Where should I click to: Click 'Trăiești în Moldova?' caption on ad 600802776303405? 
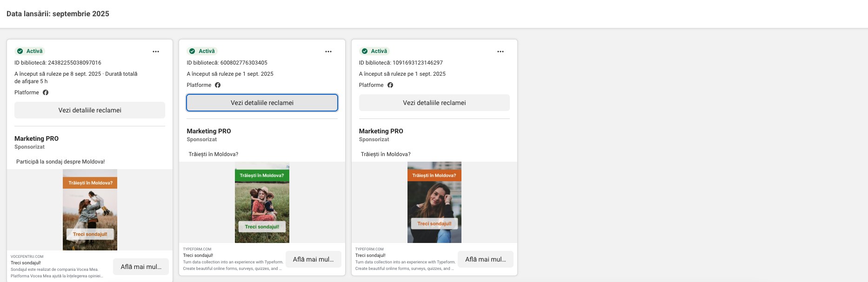[214, 154]
